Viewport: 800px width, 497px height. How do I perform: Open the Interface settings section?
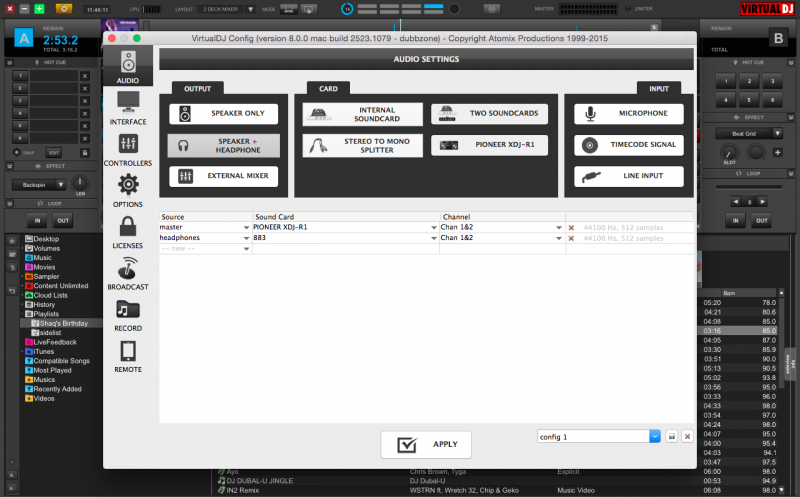click(x=128, y=107)
